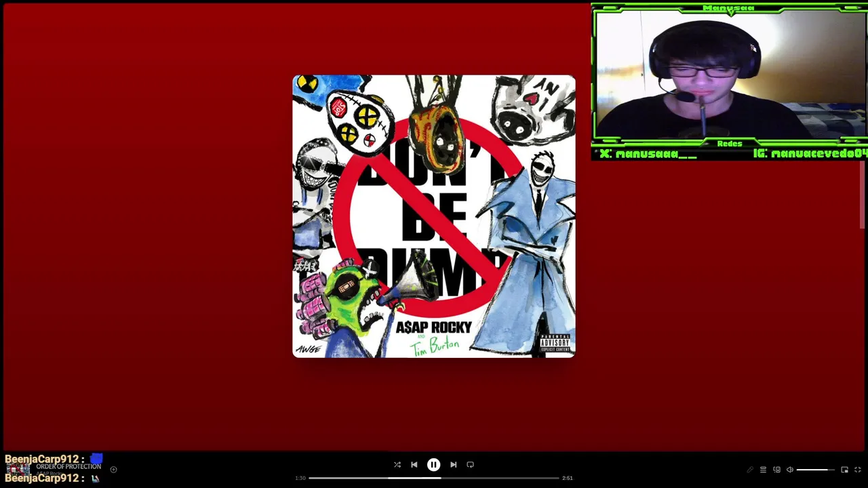Click the right-side vertical scrollbar
The image size is (868, 488).
point(863,195)
